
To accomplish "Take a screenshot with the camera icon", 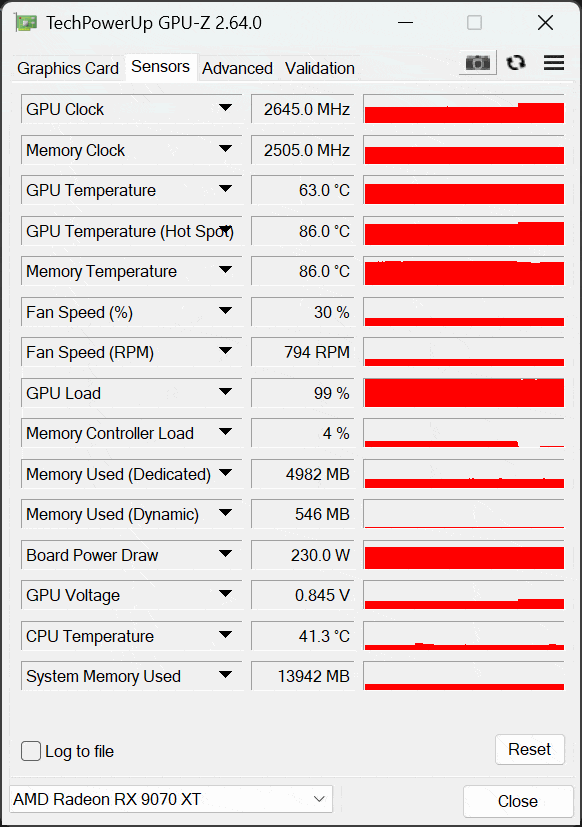I will point(478,63).
